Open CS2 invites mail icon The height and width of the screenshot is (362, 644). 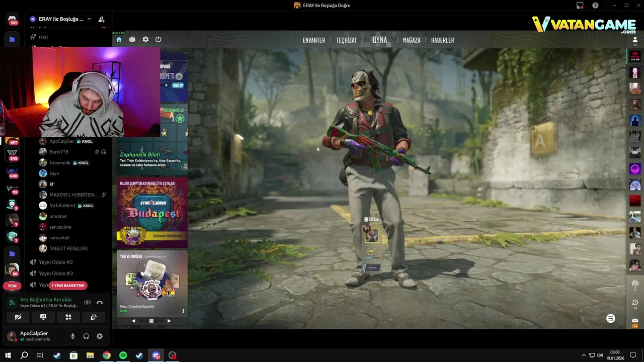635,322
